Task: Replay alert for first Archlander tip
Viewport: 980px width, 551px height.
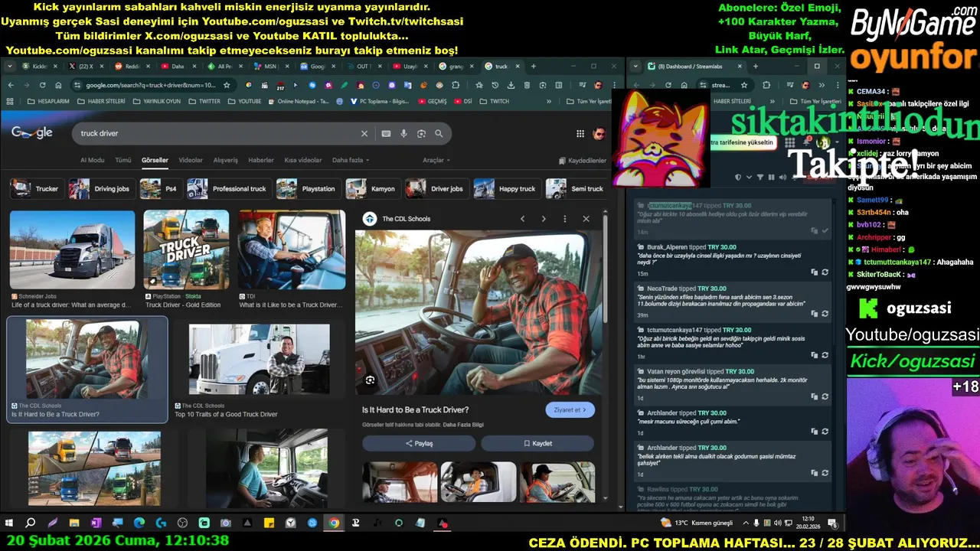Action: pos(825,431)
